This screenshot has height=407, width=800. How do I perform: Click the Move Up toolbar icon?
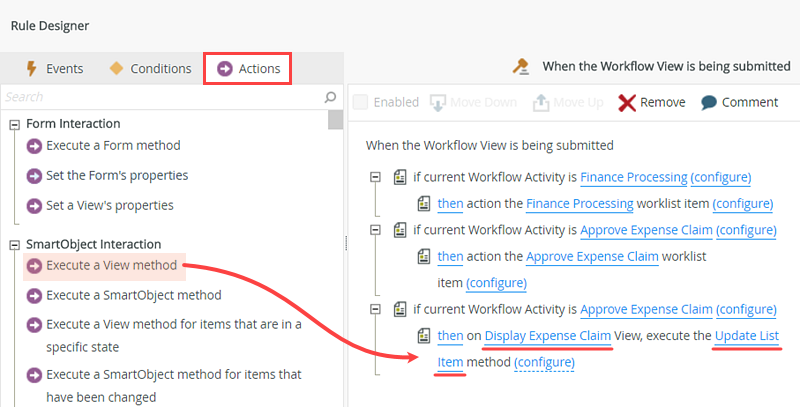(x=541, y=102)
